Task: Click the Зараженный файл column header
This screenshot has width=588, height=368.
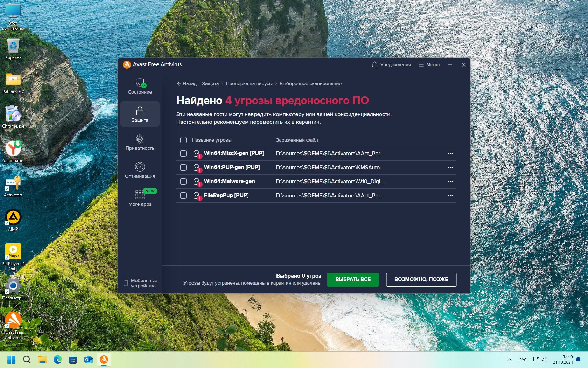Action: point(297,140)
